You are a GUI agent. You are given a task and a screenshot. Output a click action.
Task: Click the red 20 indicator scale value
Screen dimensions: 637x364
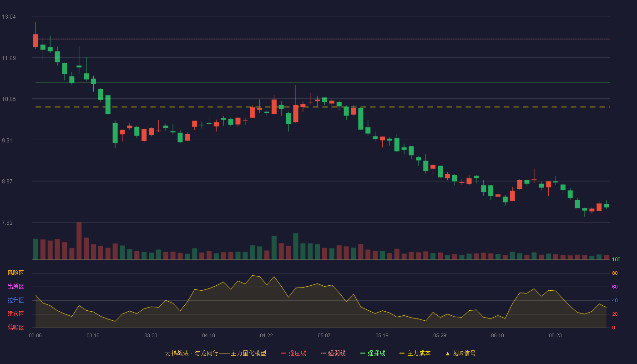pos(615,314)
